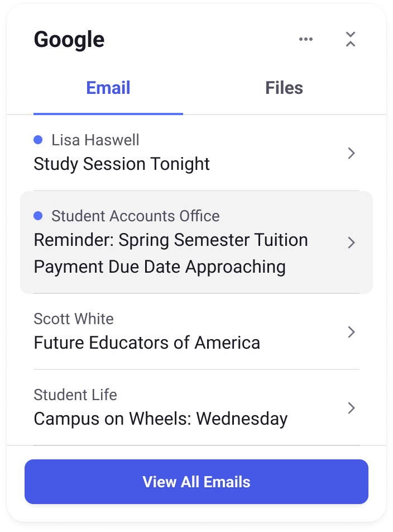Screen dimensions: 393x532
Task: Open the three-dot more options menu
Action: (x=305, y=39)
